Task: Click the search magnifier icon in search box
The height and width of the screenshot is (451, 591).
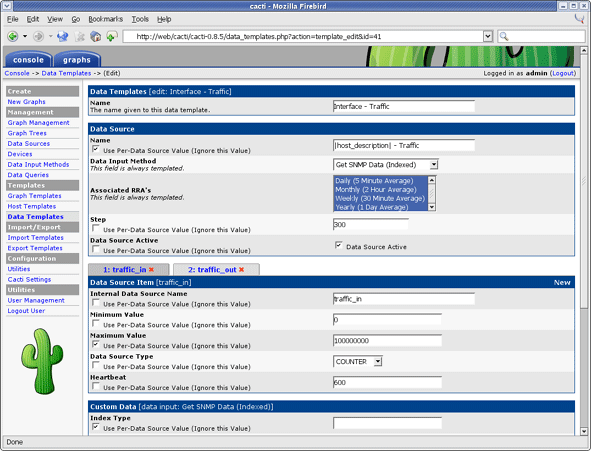Action: coord(504,37)
